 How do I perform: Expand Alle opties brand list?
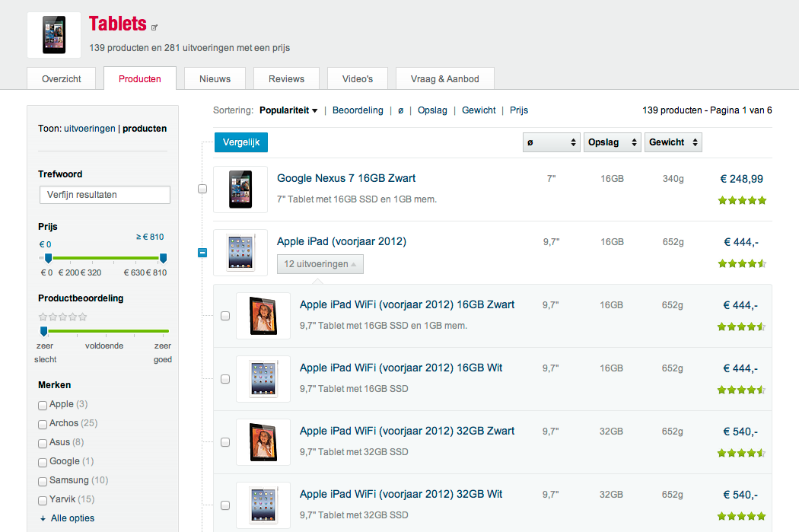coord(72,518)
